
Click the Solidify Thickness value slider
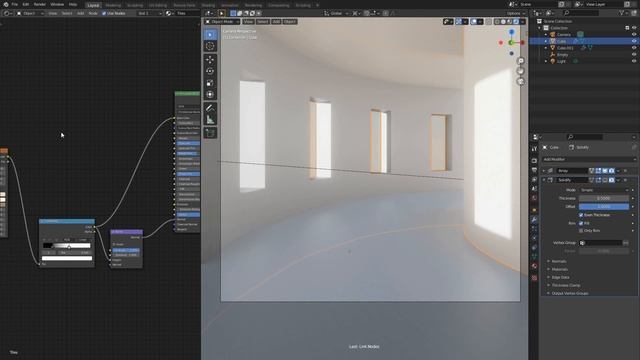coord(604,198)
